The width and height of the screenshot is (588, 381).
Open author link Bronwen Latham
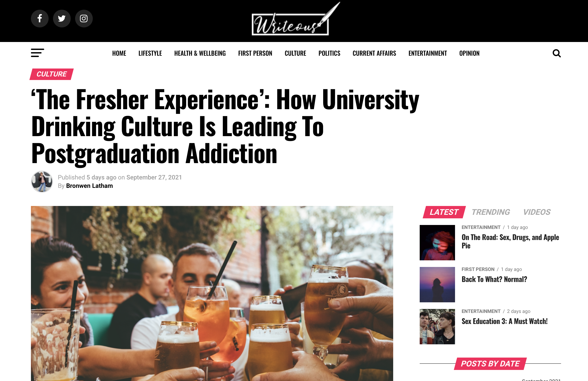tap(89, 186)
